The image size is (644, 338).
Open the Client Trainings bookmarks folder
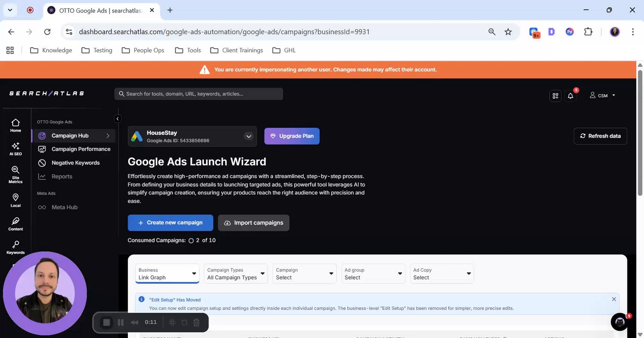(x=236, y=50)
